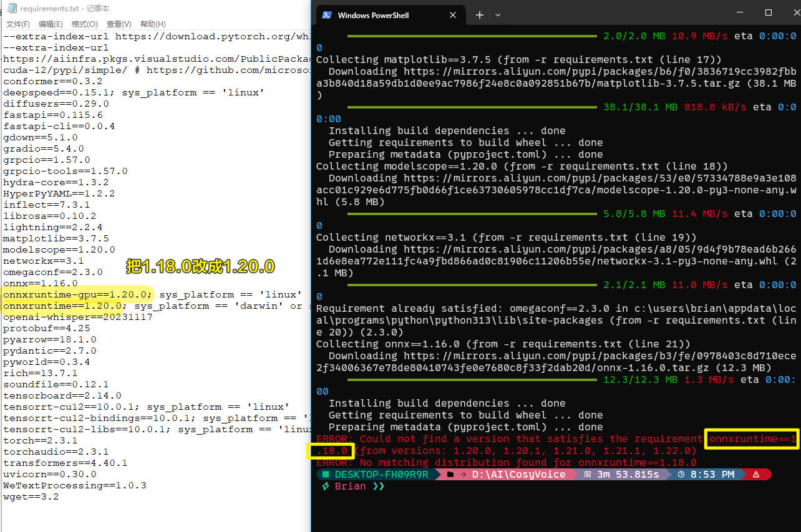
Task: Click the pyworld==0.3.4 line
Action: (x=47, y=362)
